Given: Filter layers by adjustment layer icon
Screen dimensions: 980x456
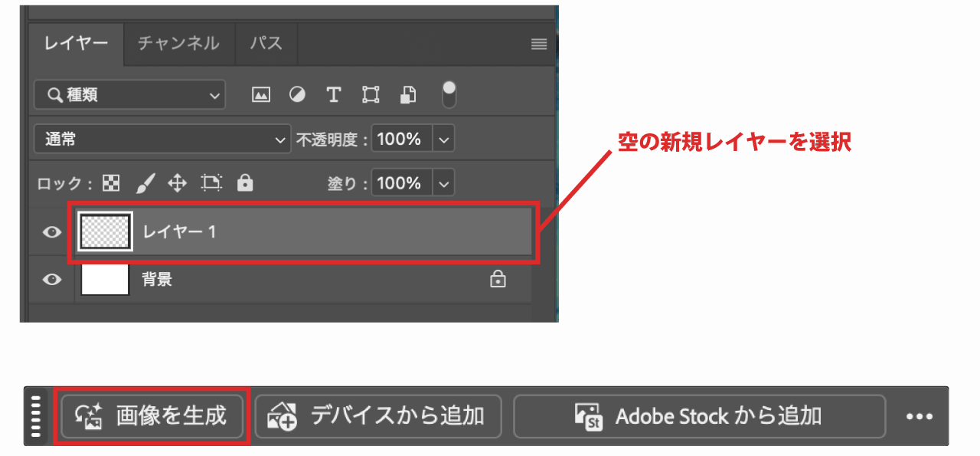Looking at the screenshot, I should (x=297, y=95).
